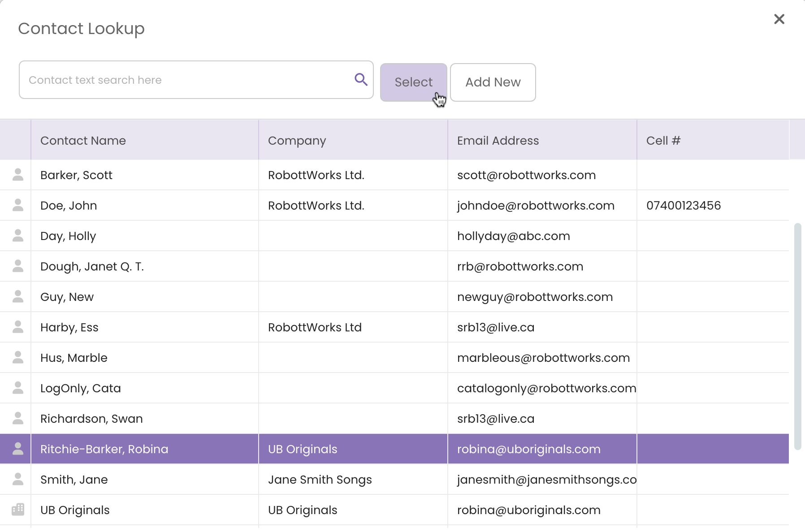The width and height of the screenshot is (805, 532).
Task: Select the LogOnly, Cata contact name
Action: (80, 388)
